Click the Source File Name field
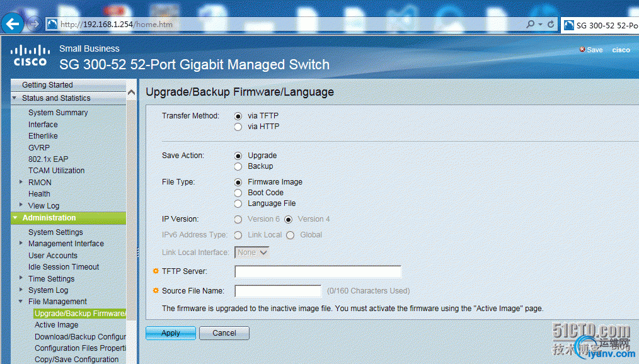The image size is (639, 364). (278, 291)
